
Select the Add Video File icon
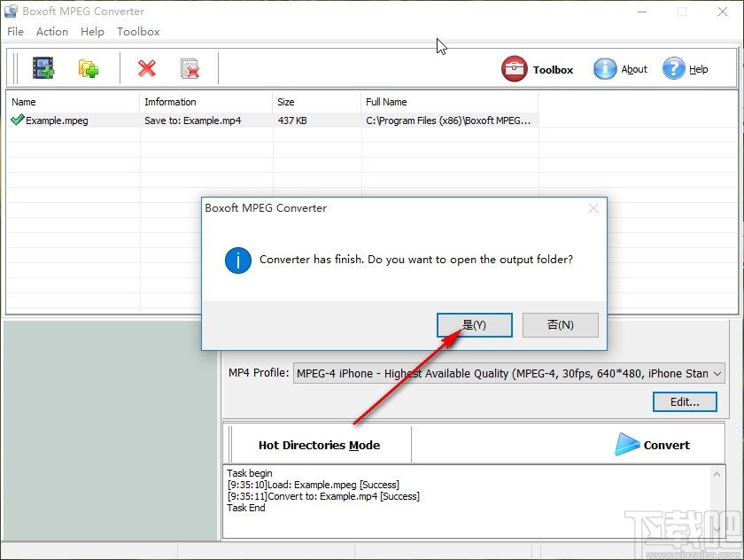click(x=43, y=67)
